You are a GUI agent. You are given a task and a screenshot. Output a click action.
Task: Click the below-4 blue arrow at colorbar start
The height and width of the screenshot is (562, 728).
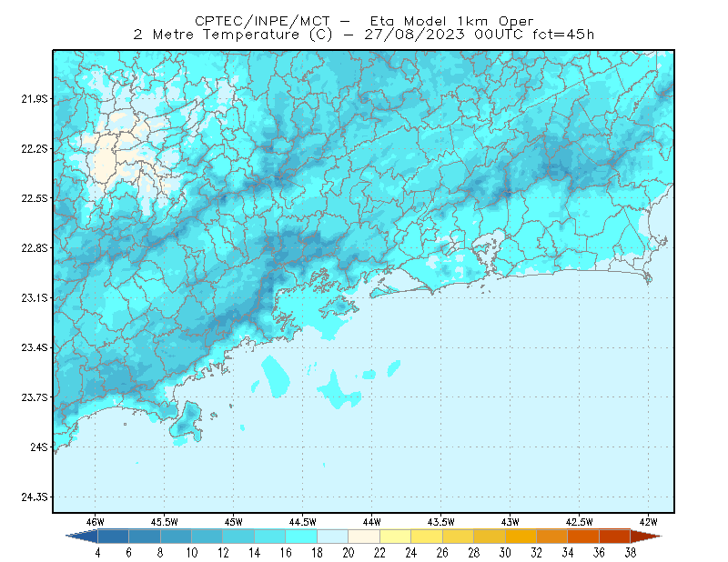(83, 537)
